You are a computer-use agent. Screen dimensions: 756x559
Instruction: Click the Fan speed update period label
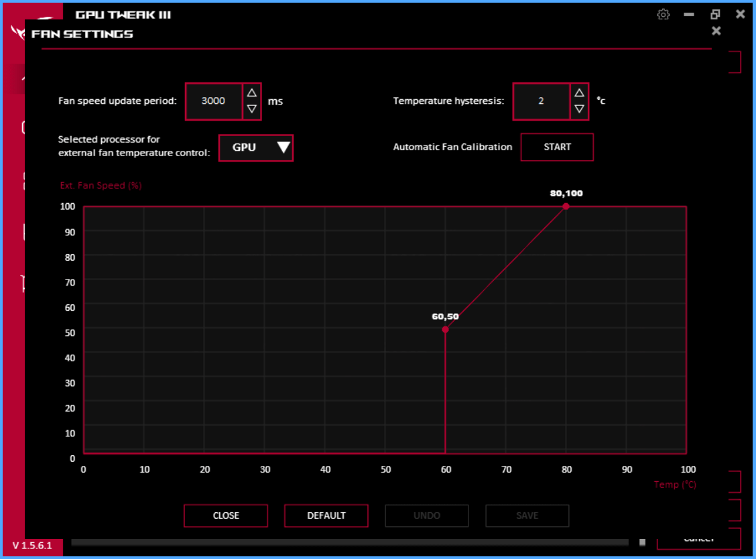(117, 101)
